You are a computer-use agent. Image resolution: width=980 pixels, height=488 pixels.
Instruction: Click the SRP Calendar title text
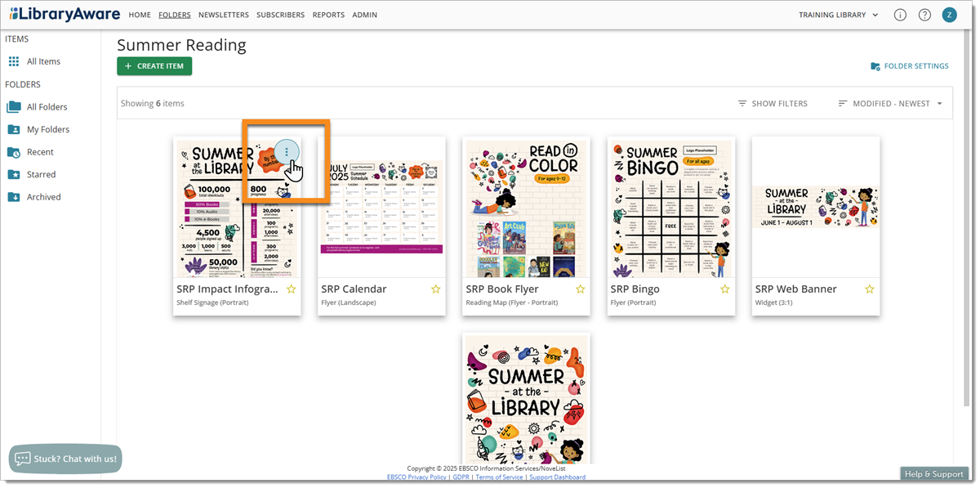click(x=354, y=289)
